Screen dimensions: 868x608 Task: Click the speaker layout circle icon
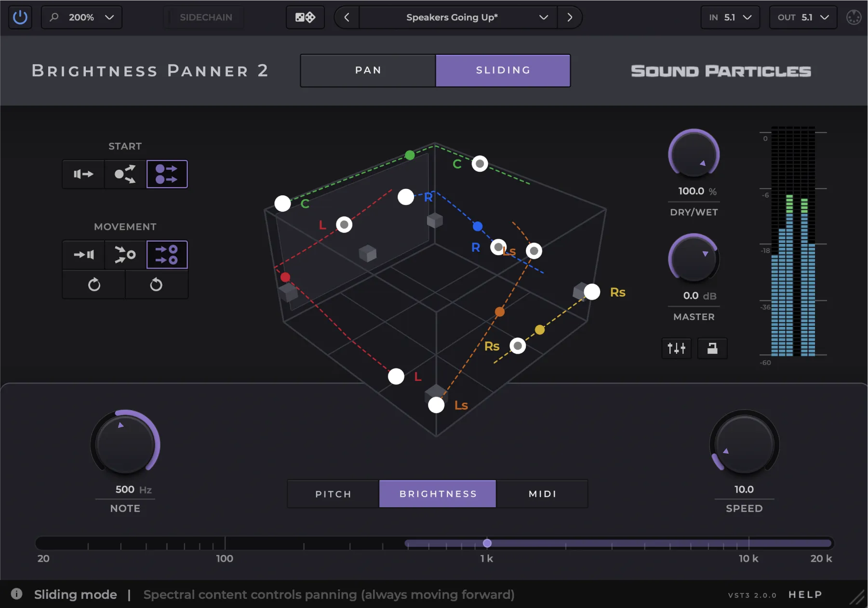[854, 17]
